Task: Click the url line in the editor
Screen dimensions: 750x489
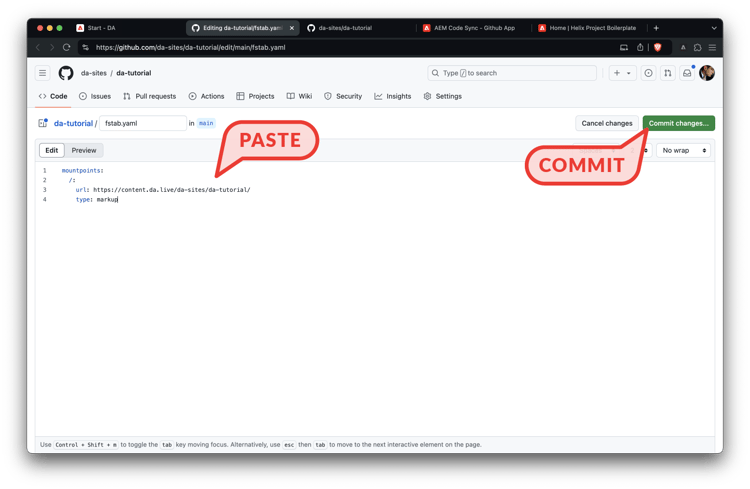Action: point(163,190)
